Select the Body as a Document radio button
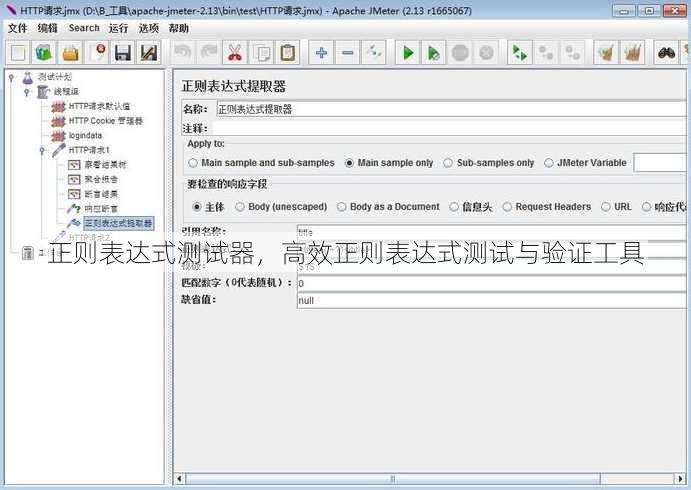 [342, 207]
